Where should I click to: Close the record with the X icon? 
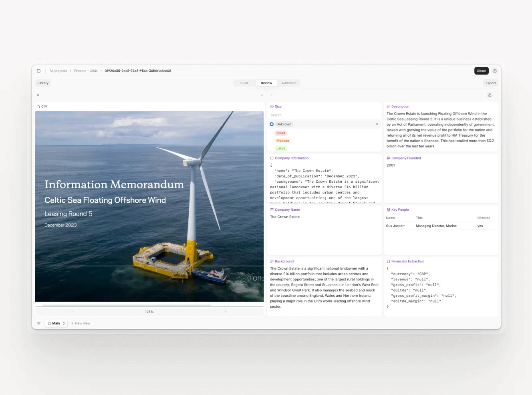38,95
